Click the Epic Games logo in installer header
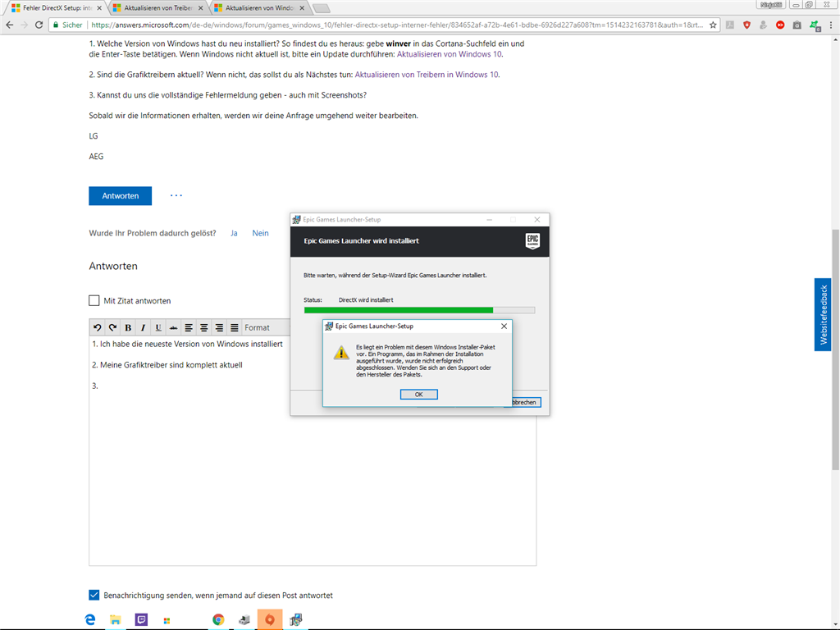 coord(532,241)
